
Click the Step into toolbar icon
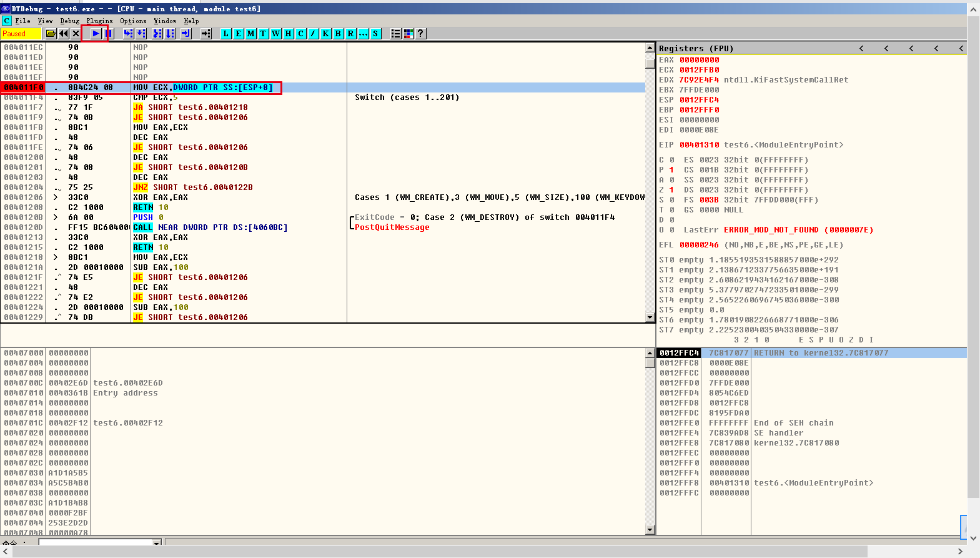128,34
